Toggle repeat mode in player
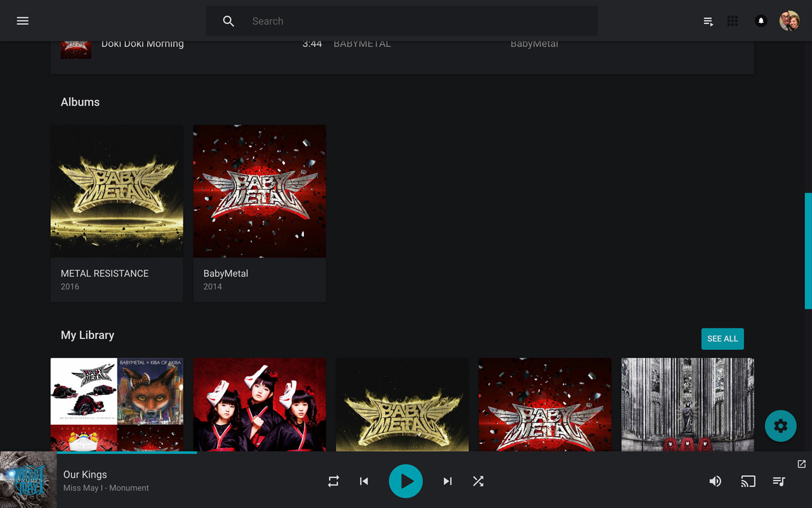Screen dimensions: 812x508 click(x=333, y=481)
